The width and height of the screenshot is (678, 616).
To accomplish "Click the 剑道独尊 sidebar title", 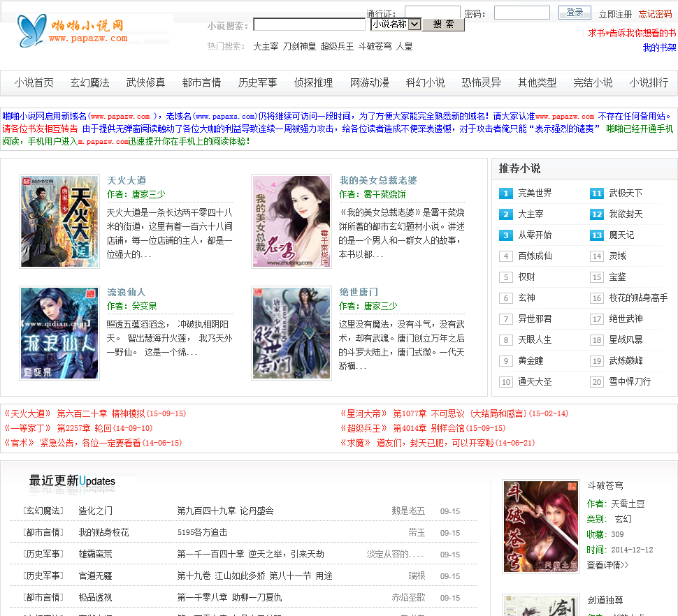I will [x=605, y=600].
